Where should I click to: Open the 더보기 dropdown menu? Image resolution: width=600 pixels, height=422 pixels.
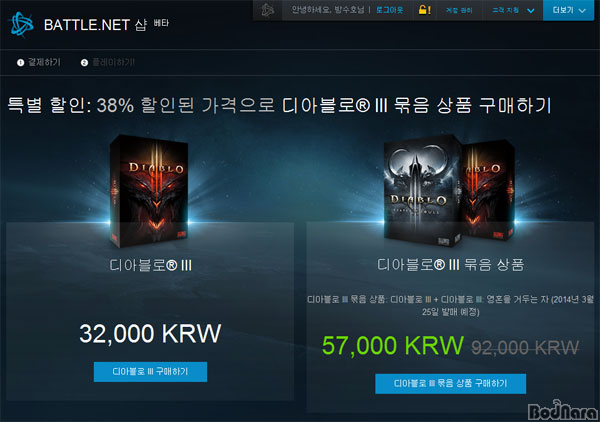(569, 10)
